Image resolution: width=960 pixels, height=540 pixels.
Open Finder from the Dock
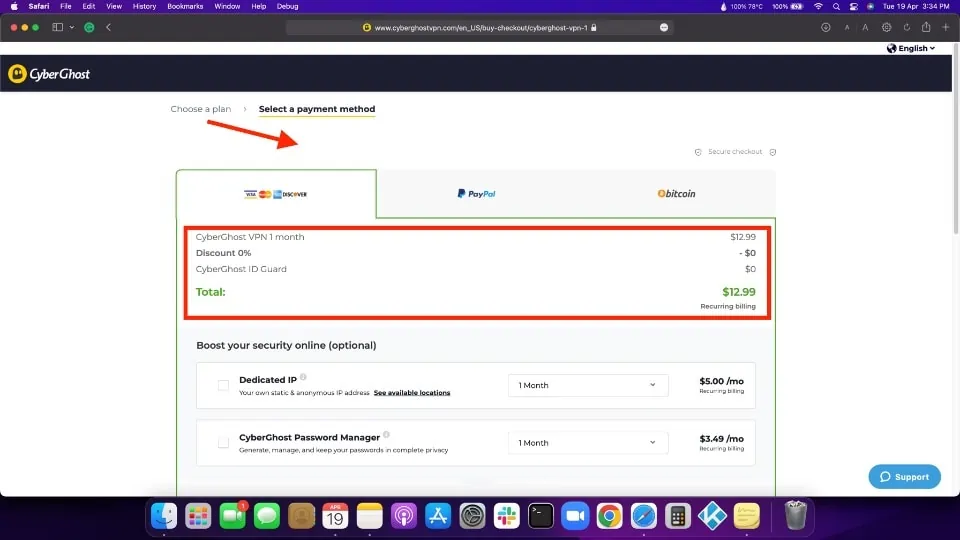[x=163, y=516]
